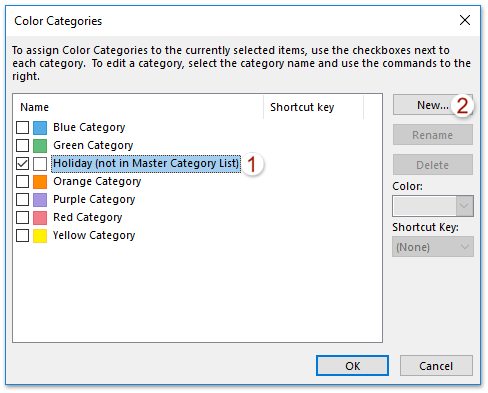Click the orange color swatch
The height and width of the screenshot is (393, 488).
pyautogui.click(x=40, y=181)
